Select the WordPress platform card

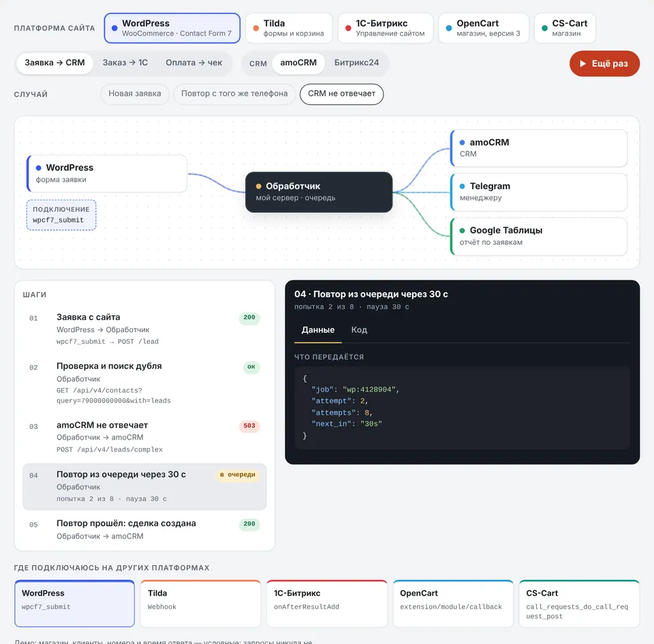click(x=172, y=28)
